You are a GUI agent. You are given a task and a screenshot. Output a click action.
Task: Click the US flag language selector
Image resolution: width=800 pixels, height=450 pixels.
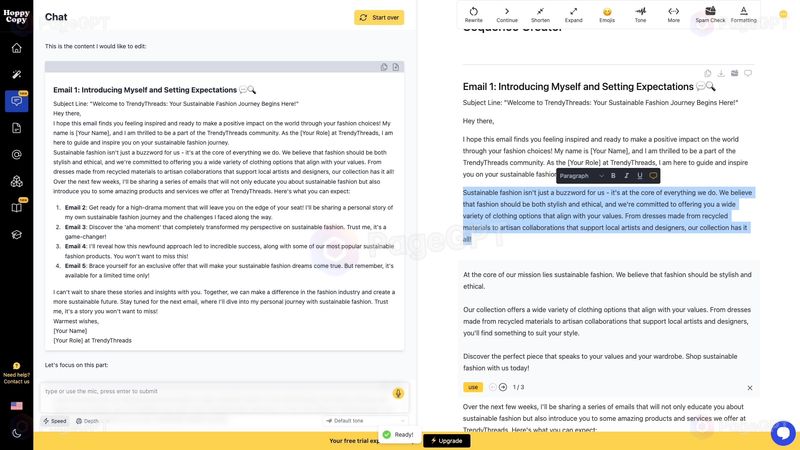pyautogui.click(x=16, y=406)
